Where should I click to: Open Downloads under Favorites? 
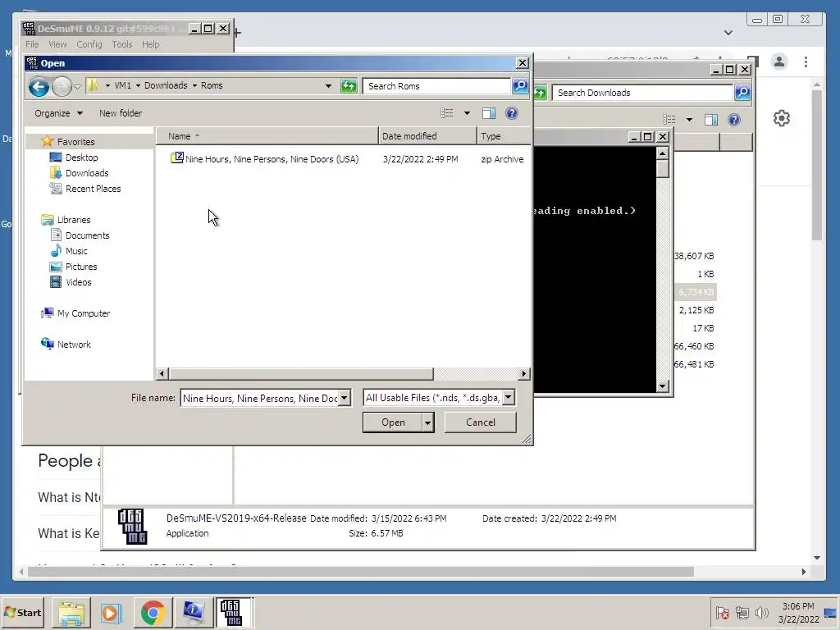point(87,173)
